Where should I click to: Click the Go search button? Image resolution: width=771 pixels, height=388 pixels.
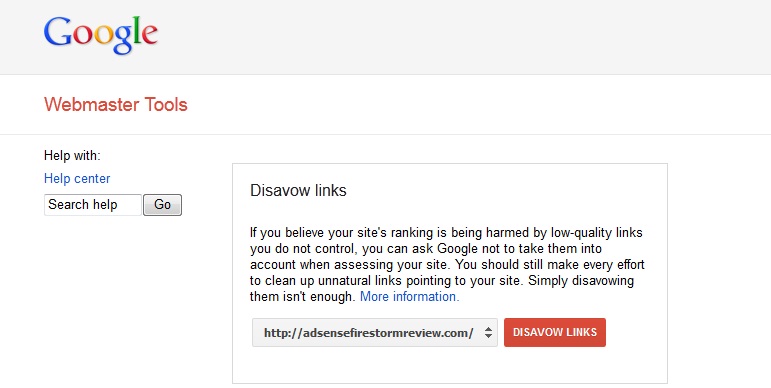(162, 205)
